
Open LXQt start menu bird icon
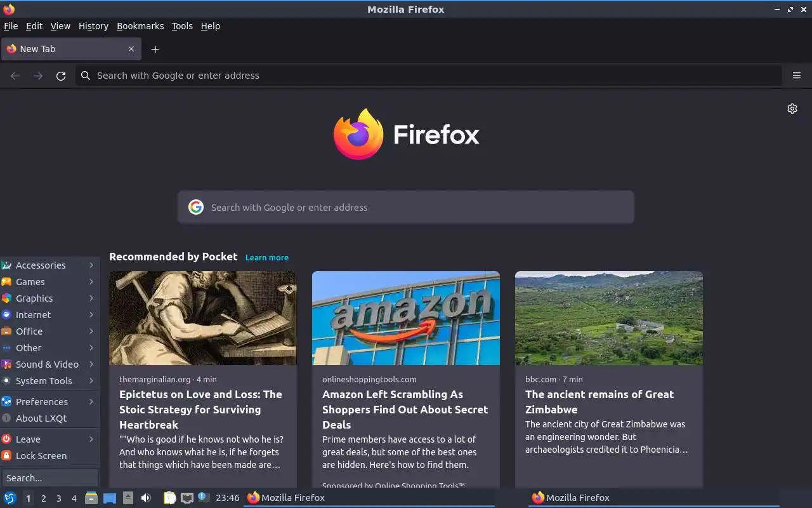[10, 498]
